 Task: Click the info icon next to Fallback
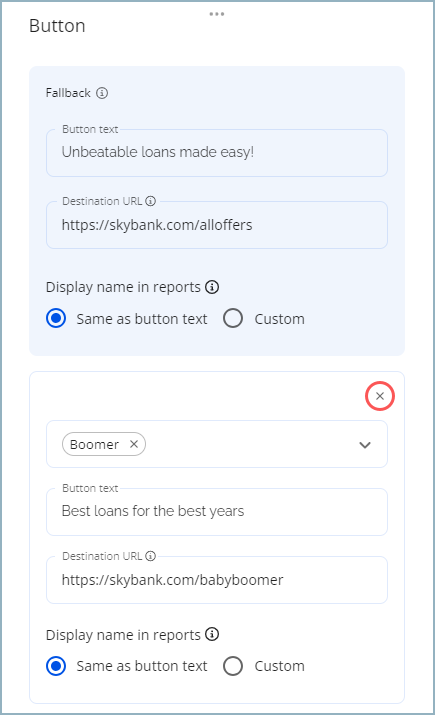(x=102, y=93)
